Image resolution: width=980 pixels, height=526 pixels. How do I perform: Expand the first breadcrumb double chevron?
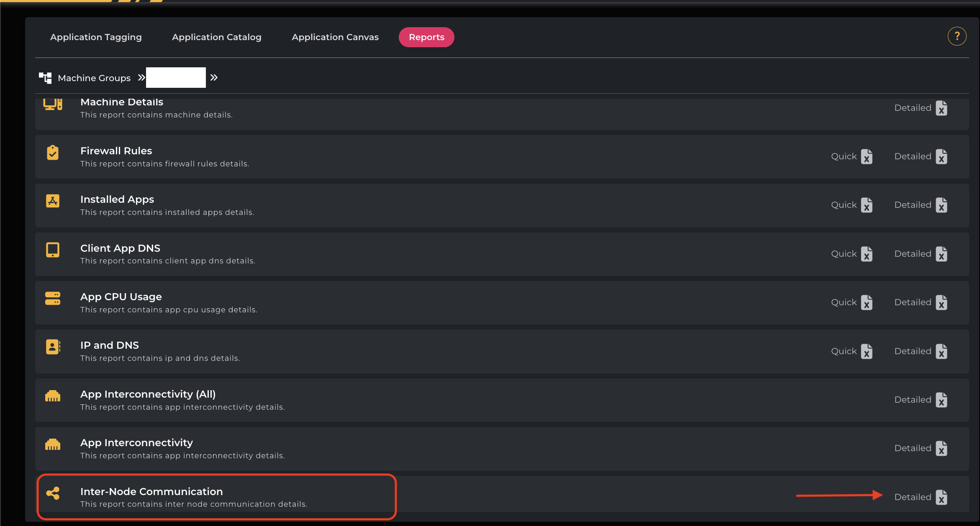point(141,78)
